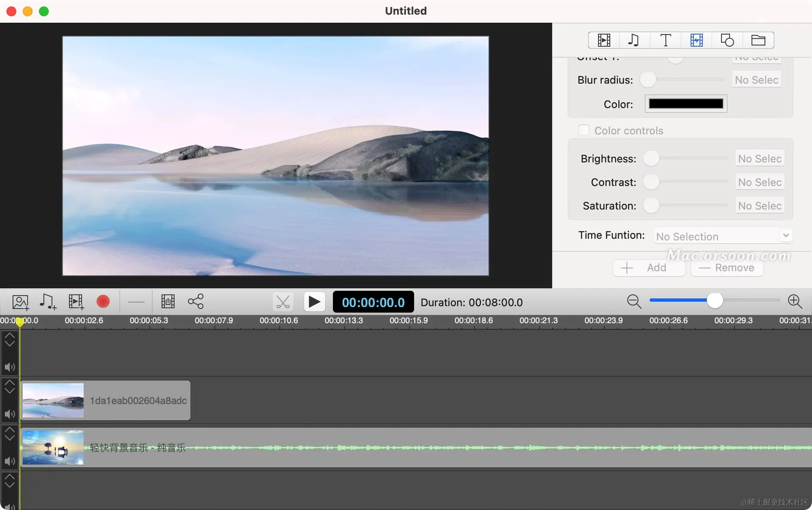This screenshot has width=812, height=510.
Task: Click the add image media icon
Action: [20, 302]
